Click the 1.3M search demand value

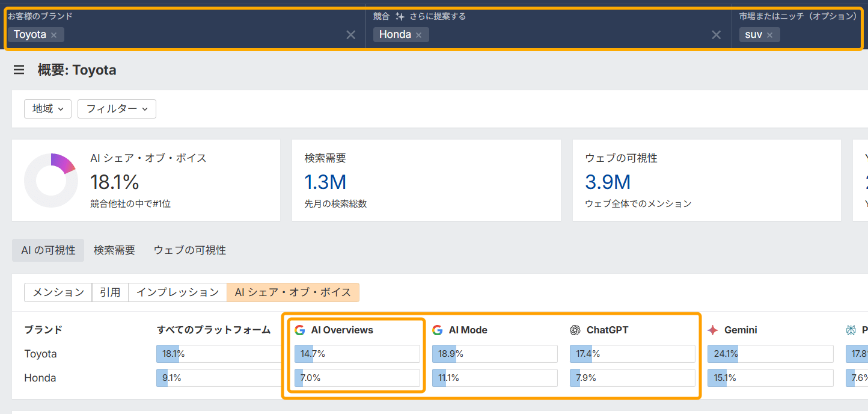(325, 182)
